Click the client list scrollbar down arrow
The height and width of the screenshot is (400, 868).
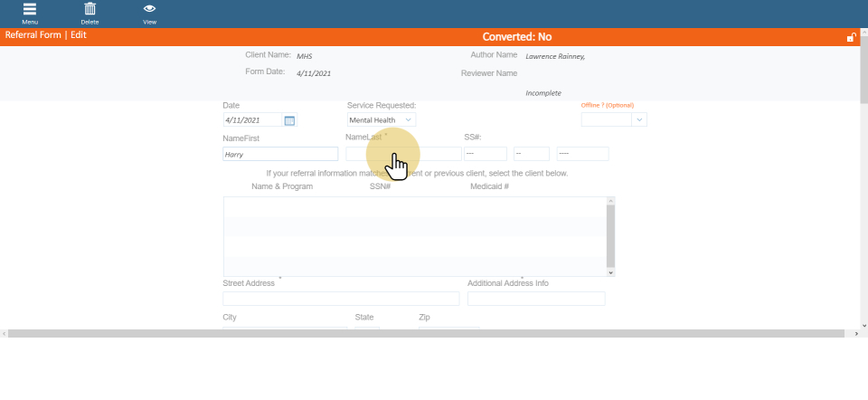click(x=611, y=271)
